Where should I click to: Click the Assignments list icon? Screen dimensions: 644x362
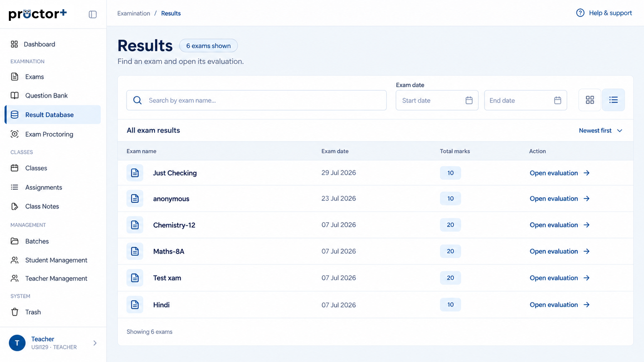tap(15, 187)
